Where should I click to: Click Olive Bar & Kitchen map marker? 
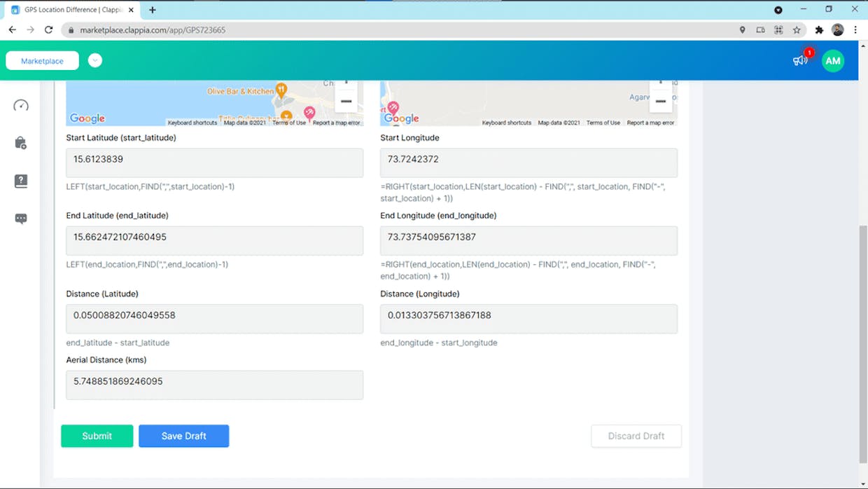[x=281, y=90]
